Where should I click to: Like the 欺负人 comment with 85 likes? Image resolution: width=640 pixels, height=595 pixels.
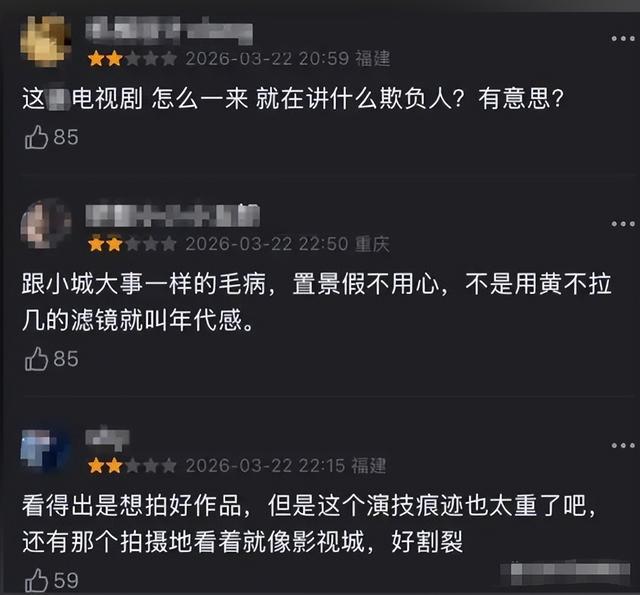36,137
